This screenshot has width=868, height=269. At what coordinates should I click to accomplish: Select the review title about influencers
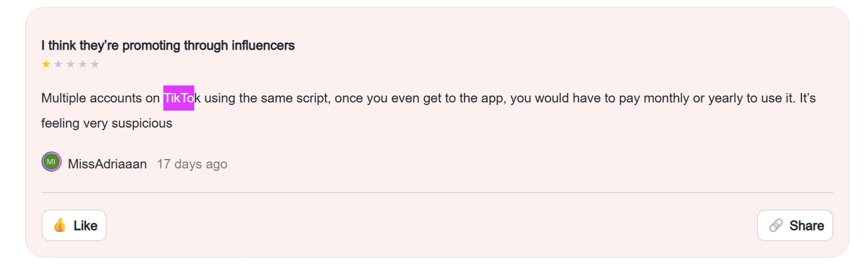(x=168, y=45)
